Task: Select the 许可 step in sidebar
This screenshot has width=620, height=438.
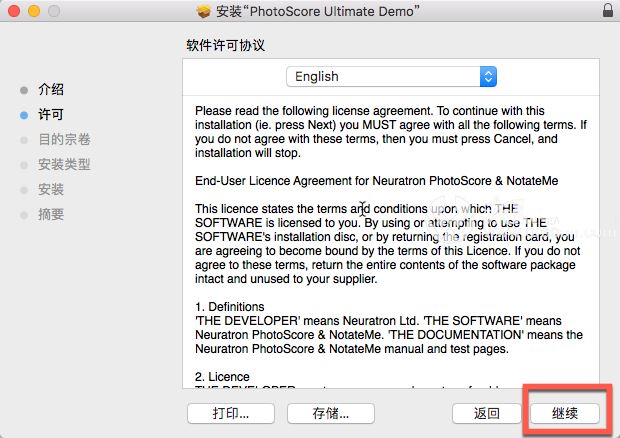Action: (51, 114)
